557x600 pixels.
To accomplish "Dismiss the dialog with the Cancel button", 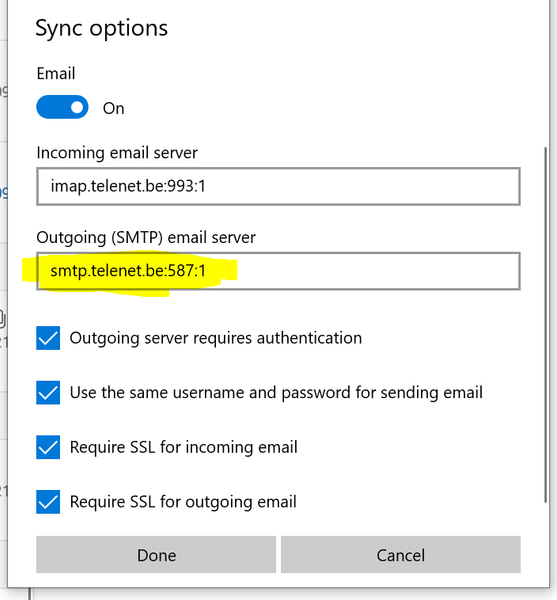I will [401, 554].
